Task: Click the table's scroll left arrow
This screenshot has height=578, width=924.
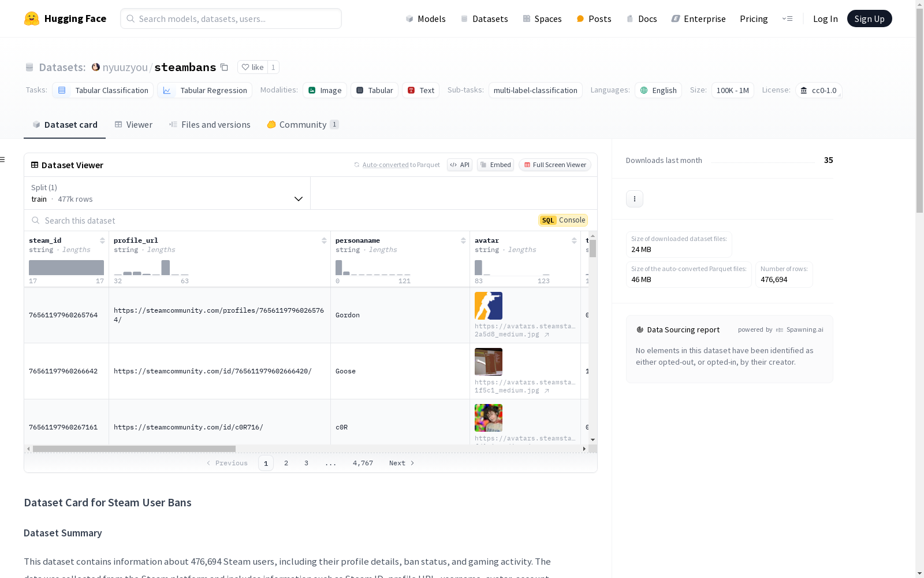Action: click(x=28, y=449)
